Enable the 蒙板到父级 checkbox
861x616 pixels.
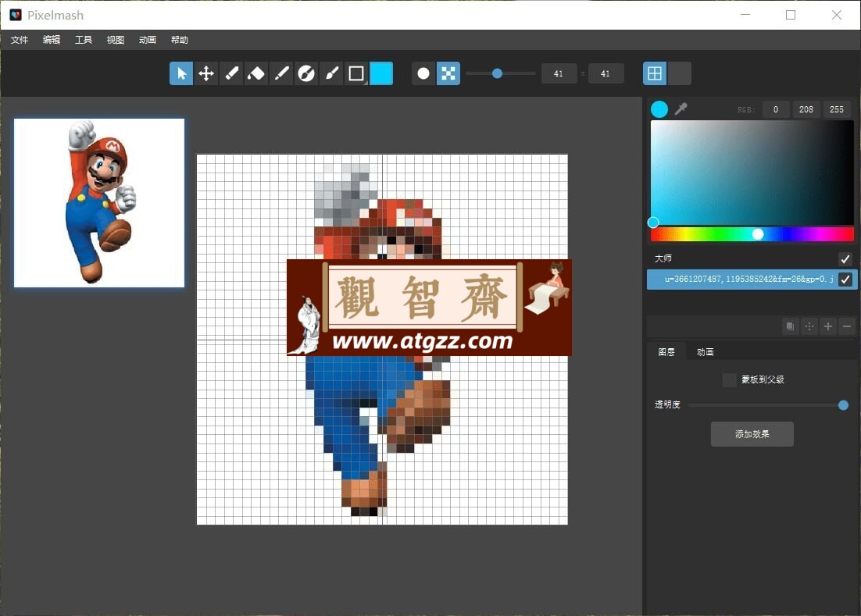tap(729, 379)
